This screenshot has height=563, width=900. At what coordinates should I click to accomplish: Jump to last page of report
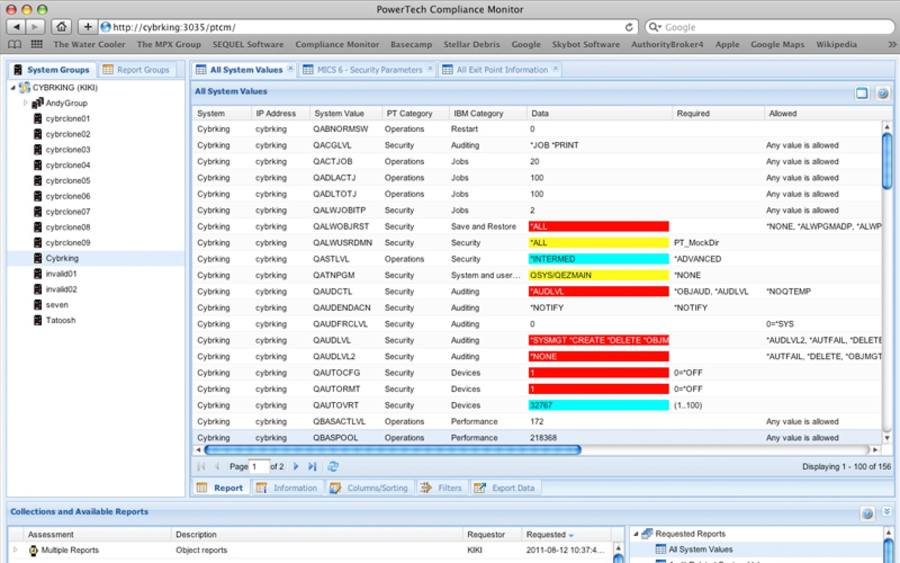312,467
